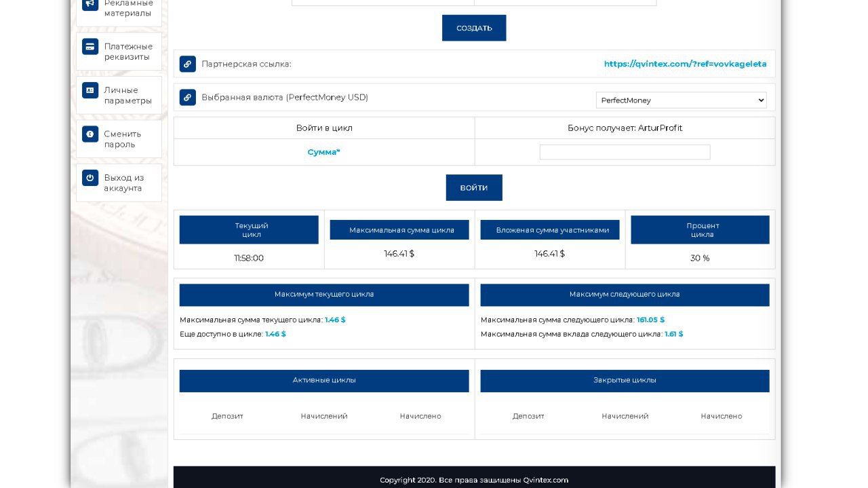Select Выход из аккаунта menu item
This screenshot has width=868, height=488.
point(119,183)
